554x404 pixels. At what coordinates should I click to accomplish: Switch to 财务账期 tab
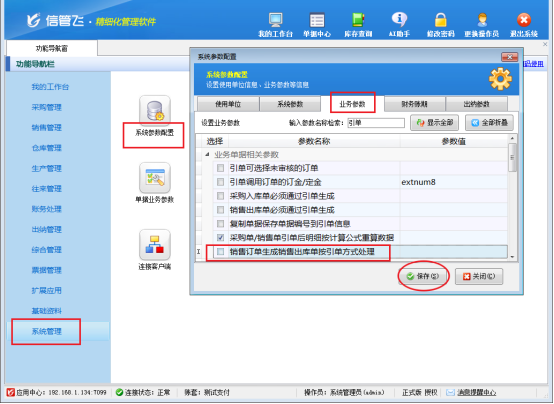(414, 104)
